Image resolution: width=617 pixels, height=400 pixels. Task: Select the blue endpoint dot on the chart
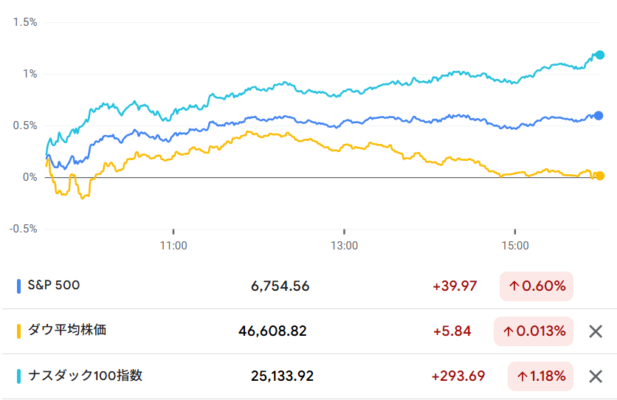(599, 116)
